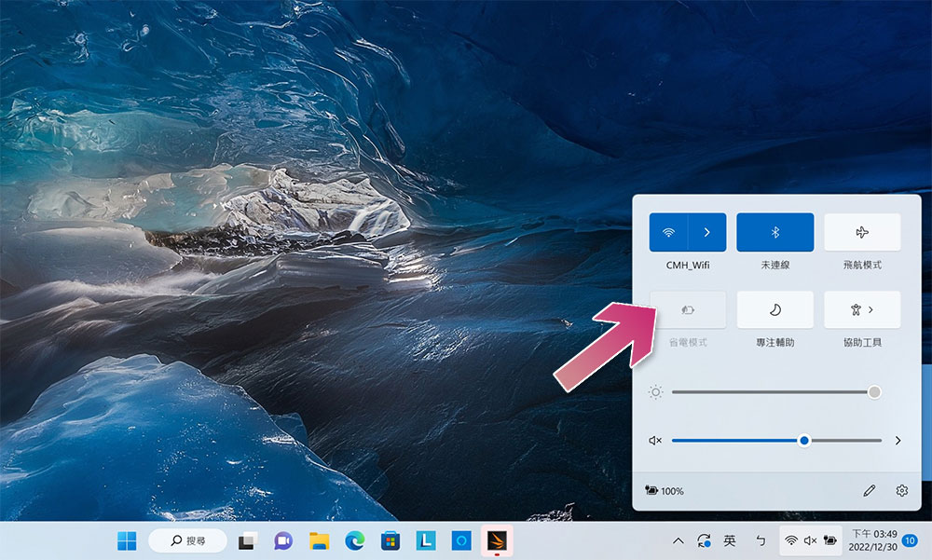Click the taskbar search box (搜尋)

(188, 541)
